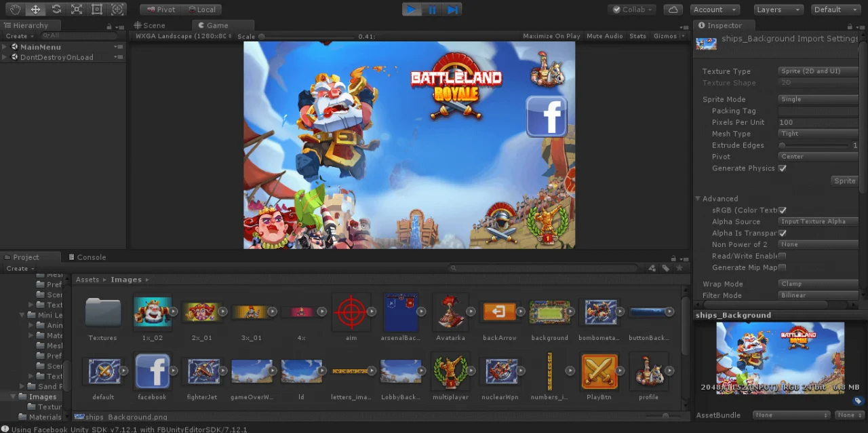Open the Layers dropdown
Viewport: 868px width, 433px height.
tap(778, 10)
